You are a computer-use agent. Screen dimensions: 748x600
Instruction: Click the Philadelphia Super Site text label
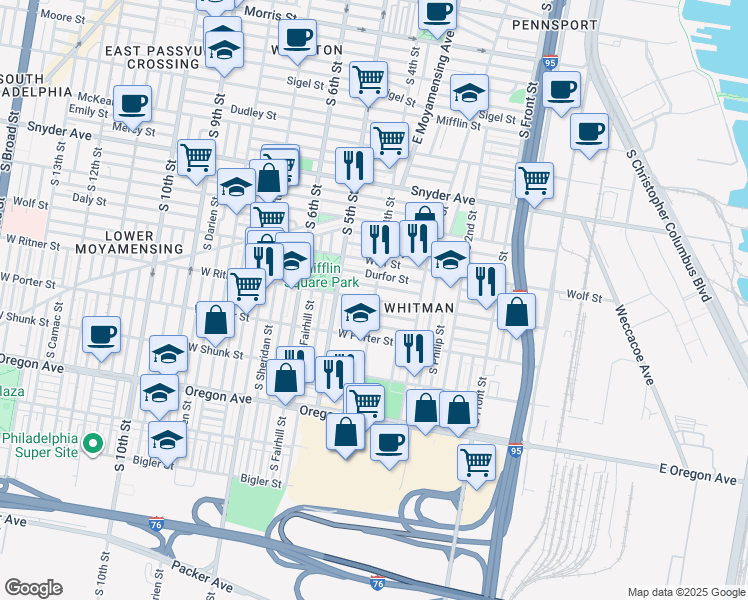pos(40,445)
